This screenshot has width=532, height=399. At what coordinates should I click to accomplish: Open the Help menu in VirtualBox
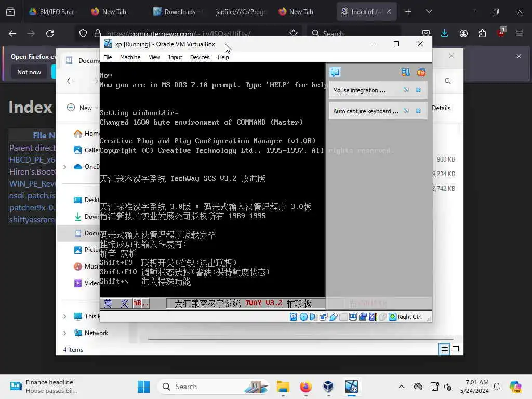(223, 57)
